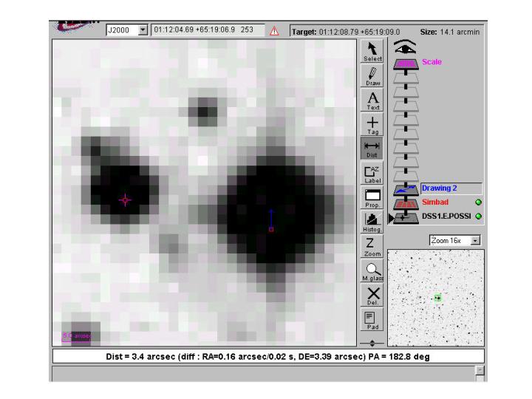532x399 pixels.
Task: Toggle the DSS1.E.POSSI plane green status light
Action: point(478,216)
